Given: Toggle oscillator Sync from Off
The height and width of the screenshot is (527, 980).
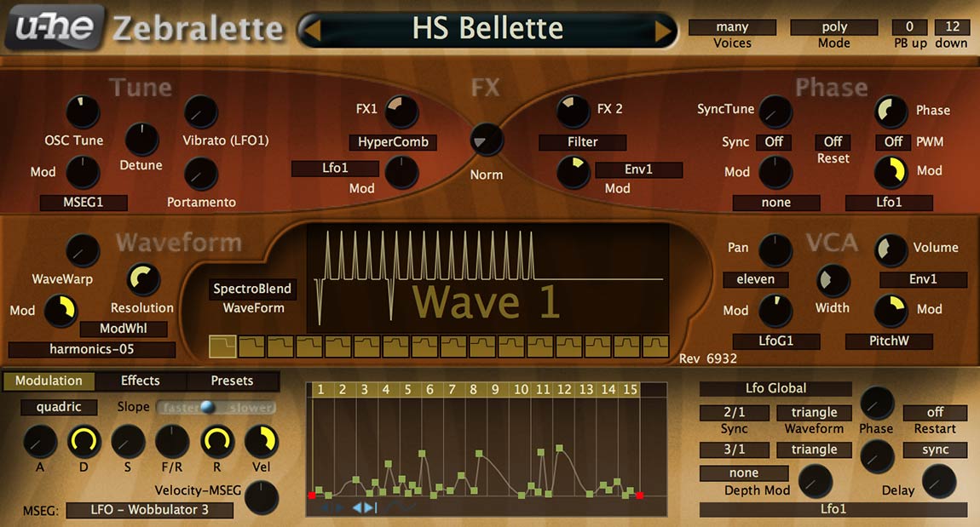Looking at the screenshot, I should (x=773, y=142).
